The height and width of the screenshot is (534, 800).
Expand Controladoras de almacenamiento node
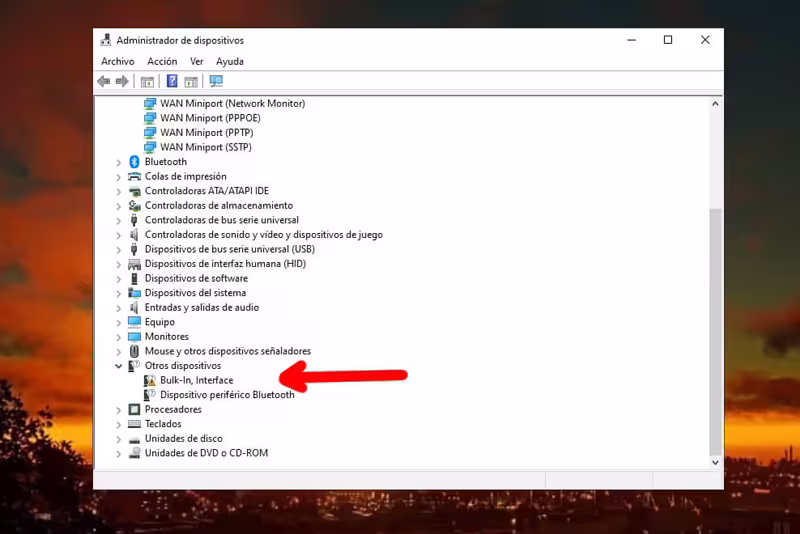[x=118, y=206]
